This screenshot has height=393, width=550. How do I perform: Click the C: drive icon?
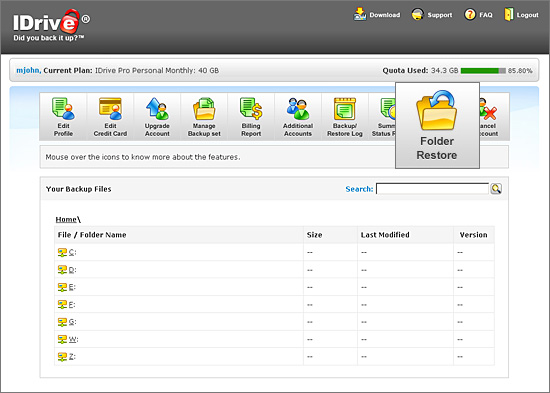click(62, 252)
